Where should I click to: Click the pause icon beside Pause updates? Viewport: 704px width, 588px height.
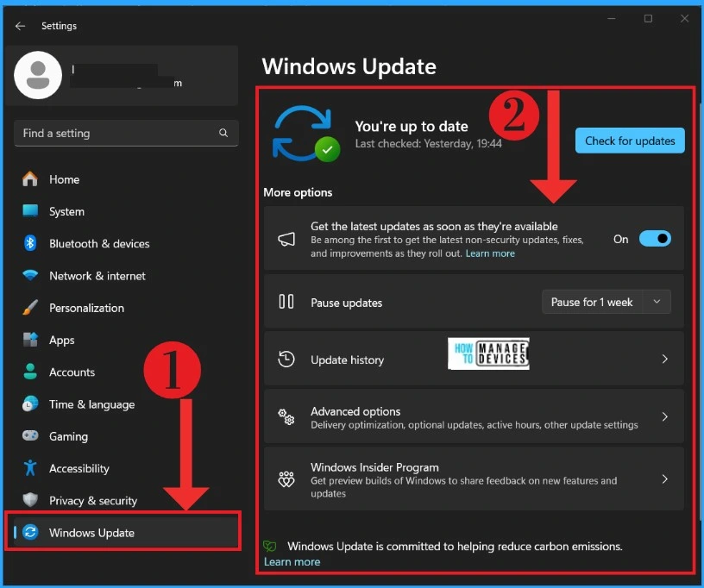286,302
